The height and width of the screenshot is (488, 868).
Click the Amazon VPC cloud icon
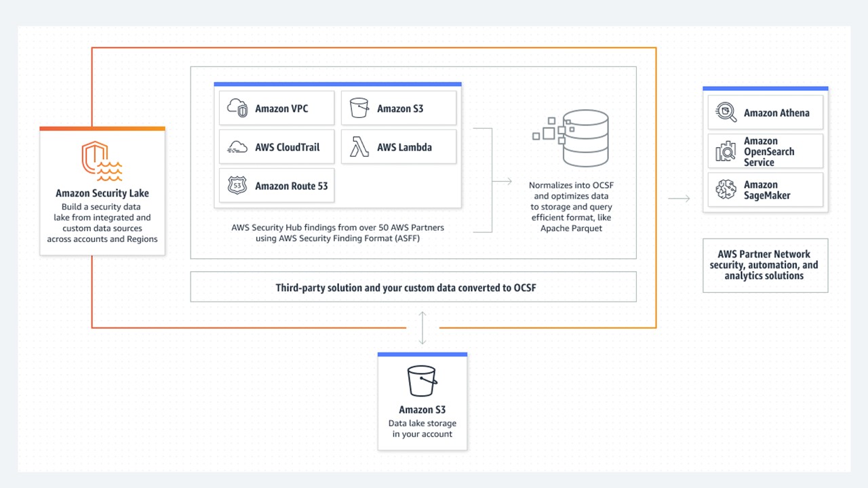tap(237, 108)
